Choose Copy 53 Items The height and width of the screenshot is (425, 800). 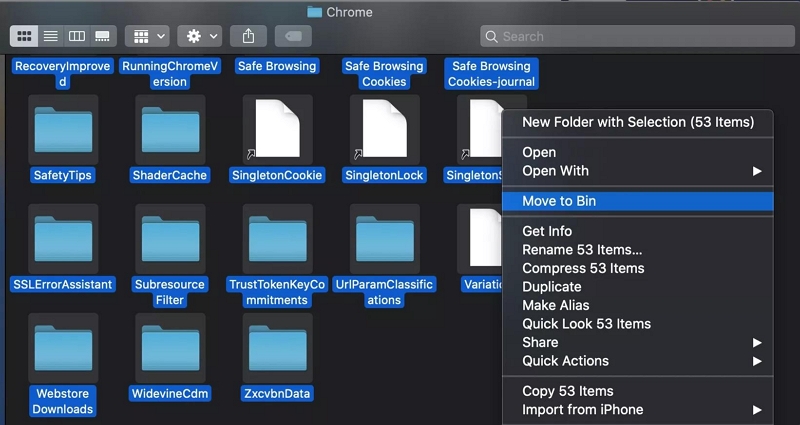click(638, 391)
